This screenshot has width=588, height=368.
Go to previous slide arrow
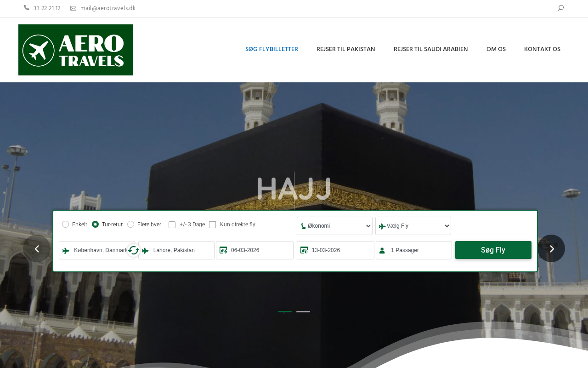[x=37, y=248]
